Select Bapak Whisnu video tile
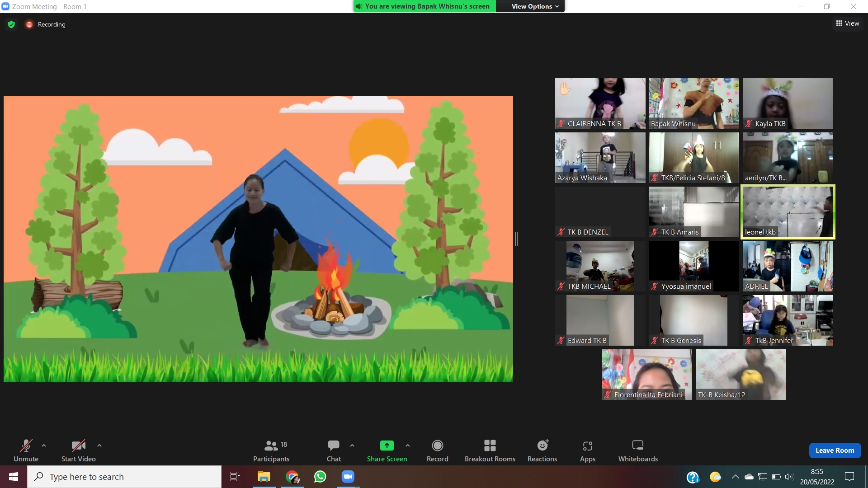Image resolution: width=868 pixels, height=488 pixels. (x=693, y=103)
